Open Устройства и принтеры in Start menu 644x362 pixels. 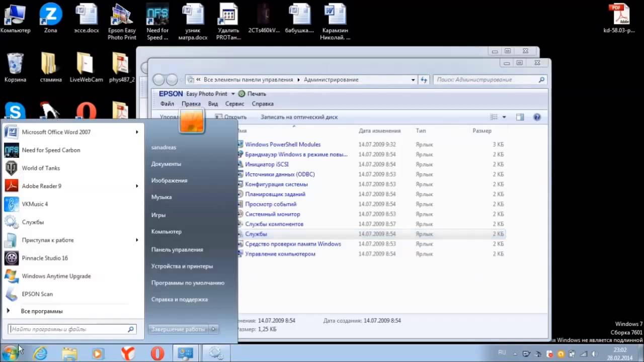pos(182,266)
